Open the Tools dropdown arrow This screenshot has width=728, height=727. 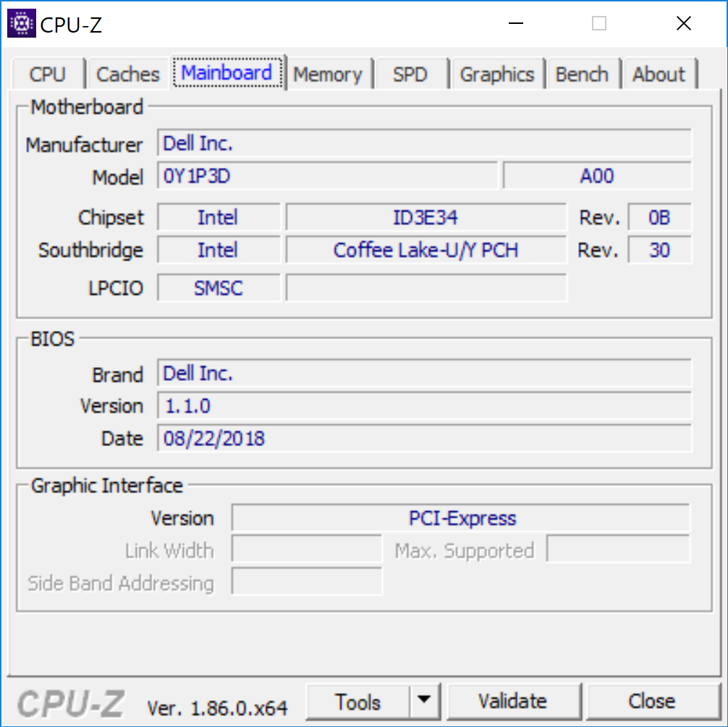tap(424, 700)
